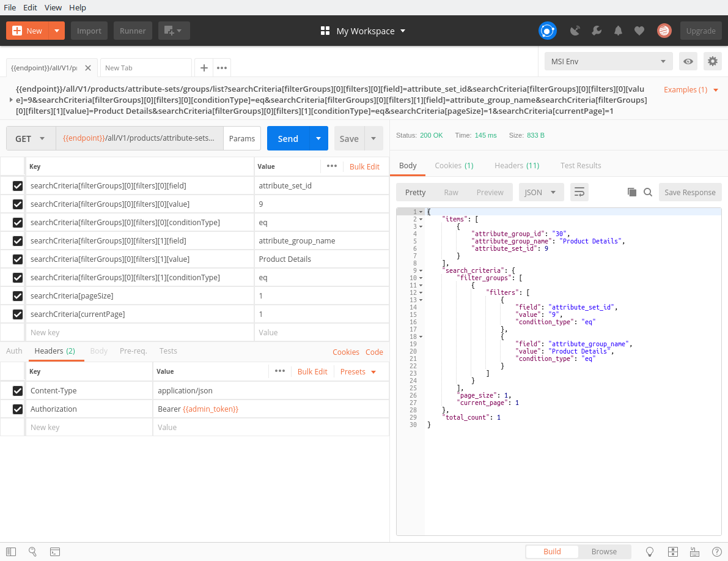Viewport: 728px width, 561px height.
Task: Switch to response Headers (11) tab
Action: [517, 165]
